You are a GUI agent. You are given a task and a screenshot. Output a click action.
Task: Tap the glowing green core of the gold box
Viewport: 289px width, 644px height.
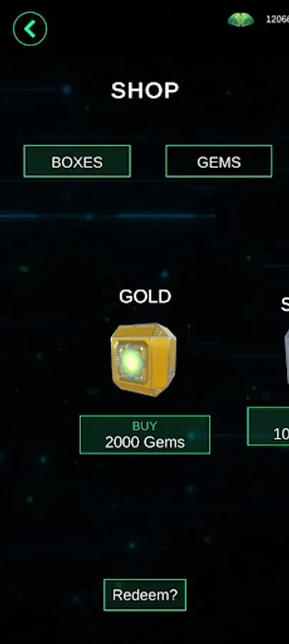pos(130,361)
